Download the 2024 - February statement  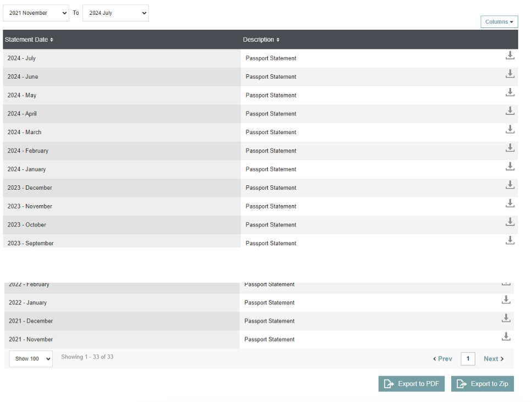(510, 148)
